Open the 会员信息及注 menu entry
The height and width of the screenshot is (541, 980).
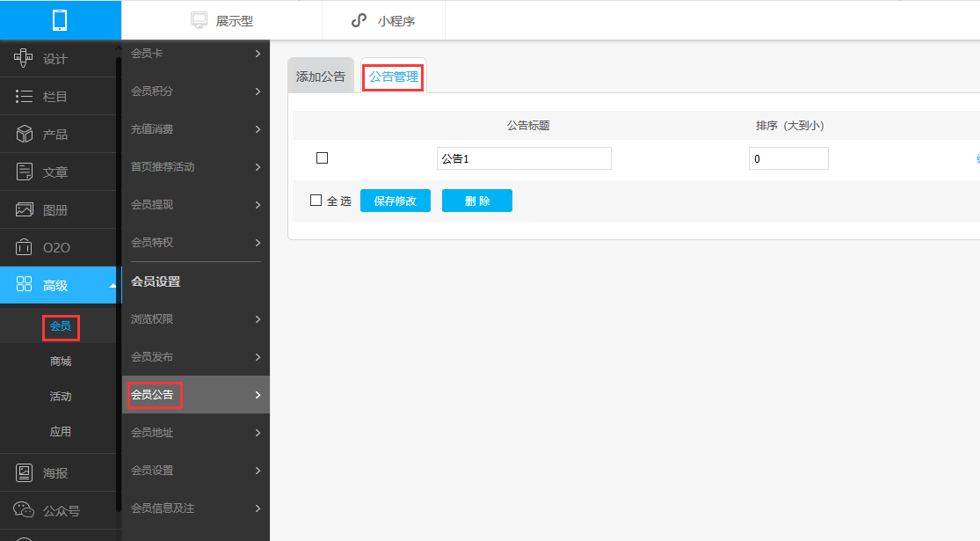click(196, 508)
